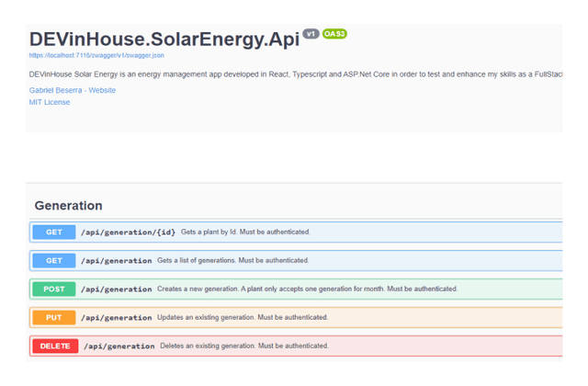Click the green POST method badge
The width and height of the screenshot is (588, 386).
pos(54,289)
